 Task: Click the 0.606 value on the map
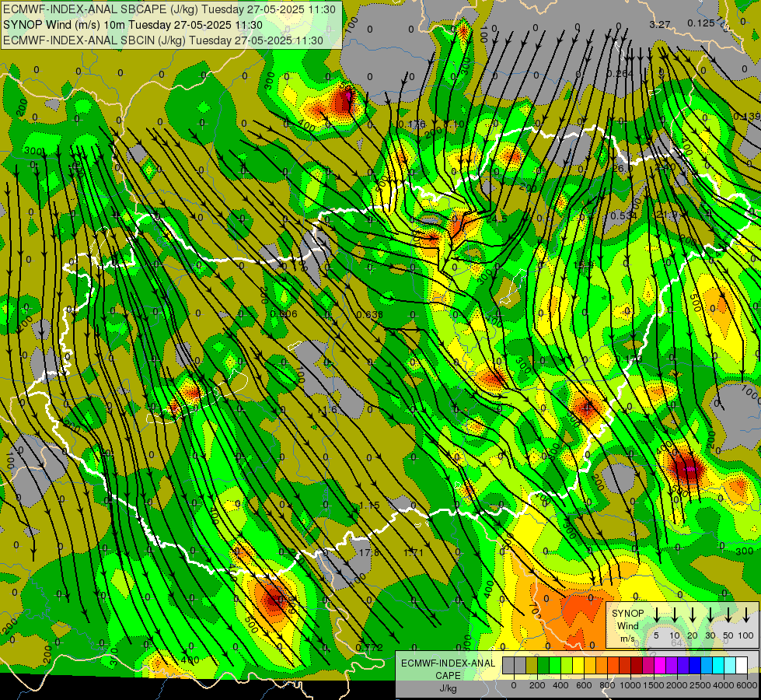coord(284,313)
